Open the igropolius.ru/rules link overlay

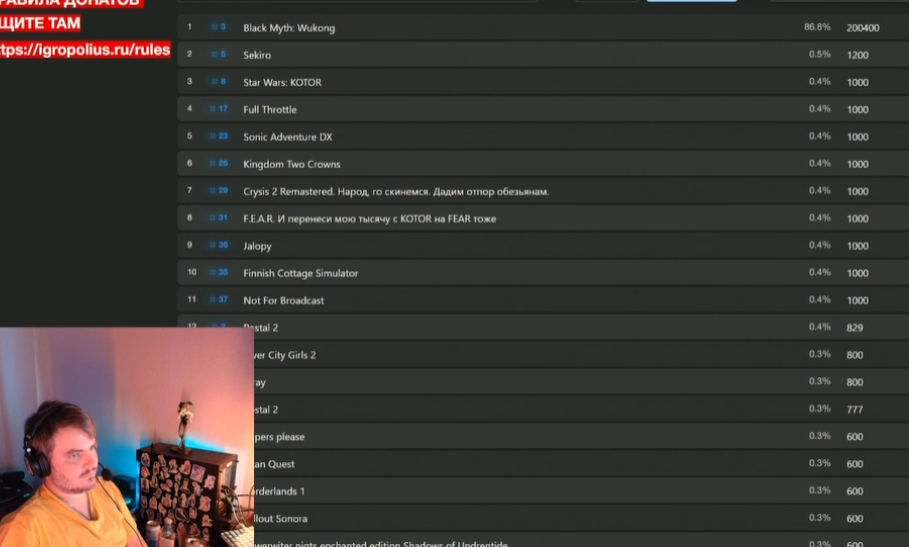pyautogui.click(x=85, y=50)
